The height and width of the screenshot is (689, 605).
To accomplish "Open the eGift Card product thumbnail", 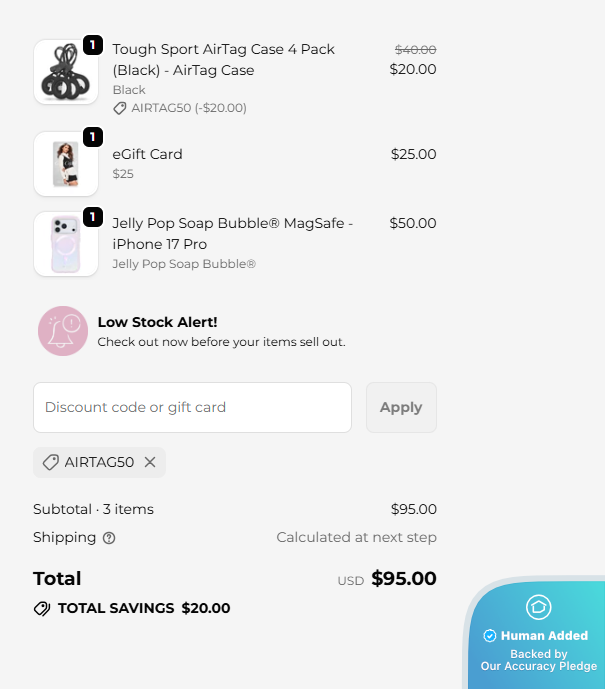I will pos(66,163).
